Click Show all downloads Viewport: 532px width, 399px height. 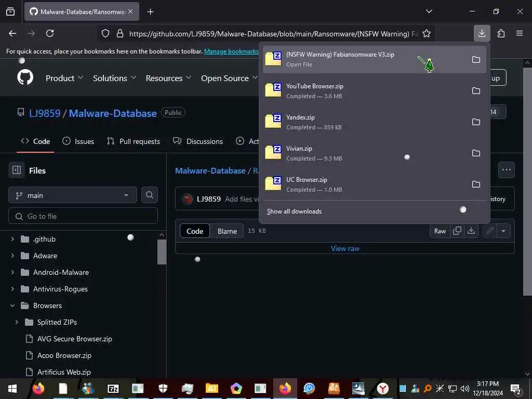click(294, 211)
